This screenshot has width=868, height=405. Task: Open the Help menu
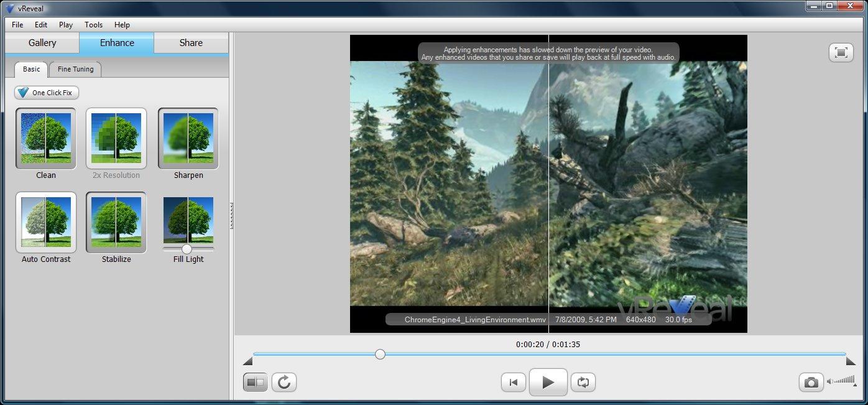[x=122, y=25]
